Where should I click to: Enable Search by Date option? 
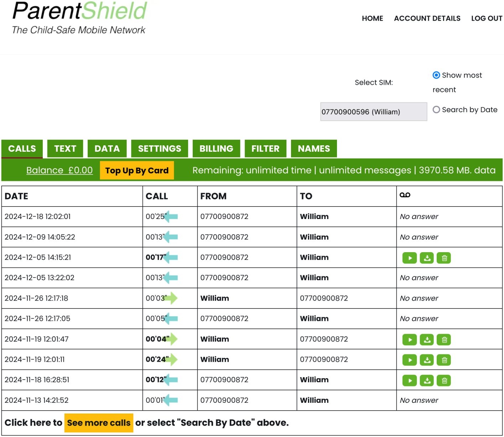(x=436, y=110)
